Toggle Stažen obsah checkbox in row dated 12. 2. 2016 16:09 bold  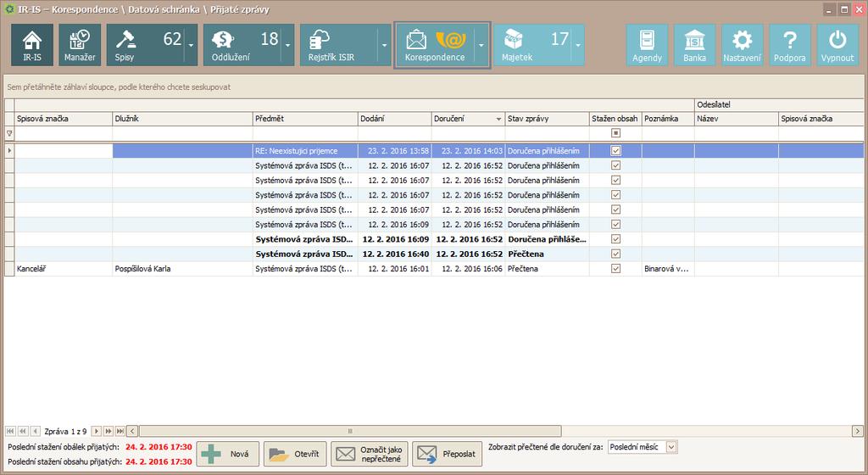coord(615,239)
